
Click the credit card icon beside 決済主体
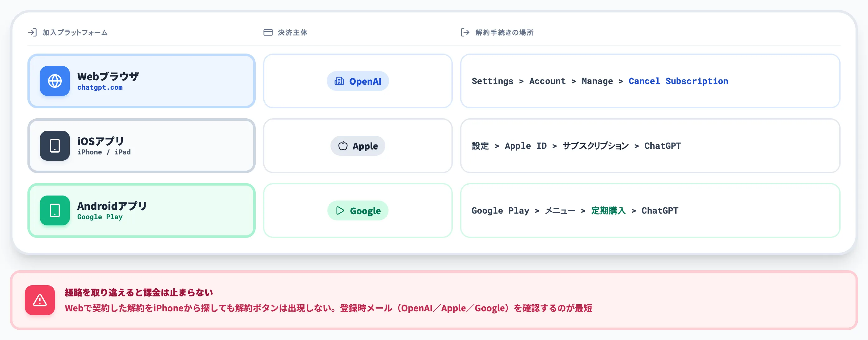268,32
